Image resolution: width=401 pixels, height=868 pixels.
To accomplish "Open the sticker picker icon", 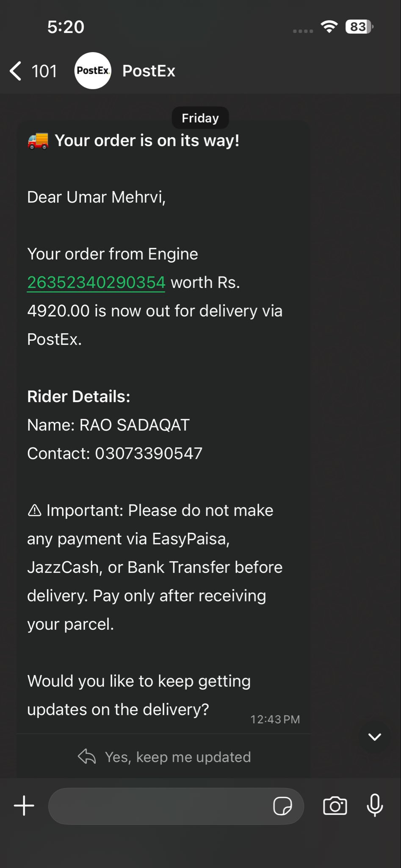I will (282, 806).
